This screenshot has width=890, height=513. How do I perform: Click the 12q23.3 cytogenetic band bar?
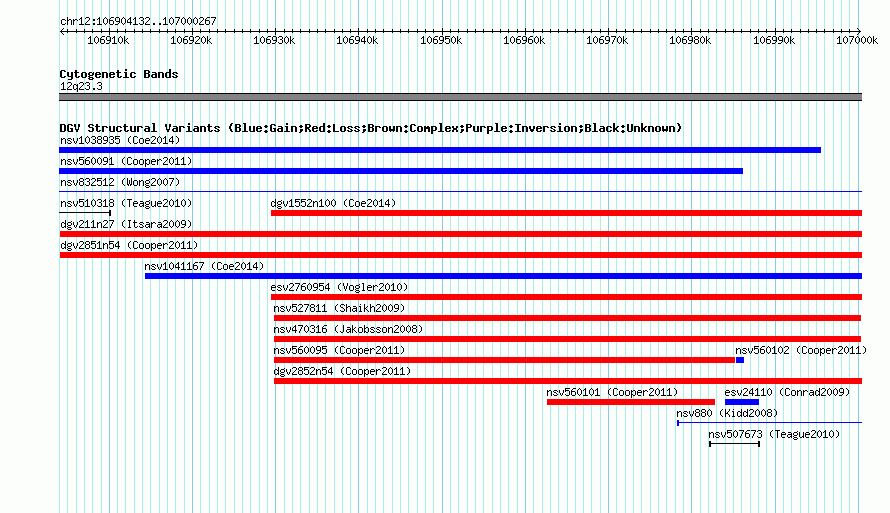(x=460, y=97)
